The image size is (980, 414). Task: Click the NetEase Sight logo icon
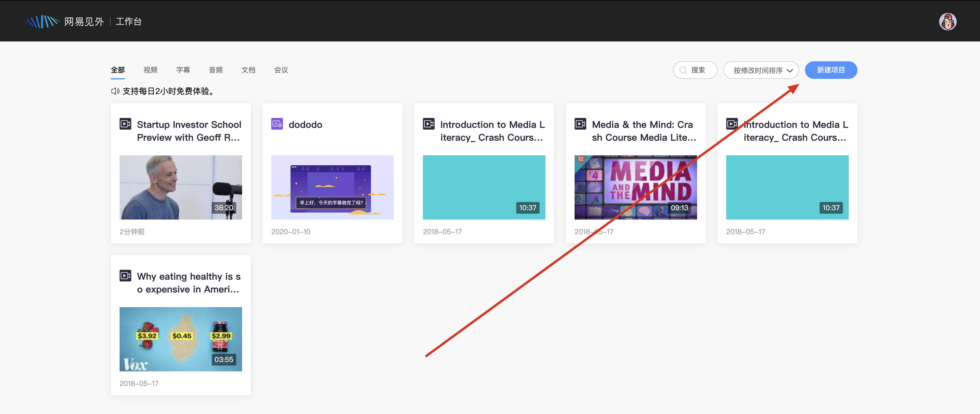coord(42,22)
